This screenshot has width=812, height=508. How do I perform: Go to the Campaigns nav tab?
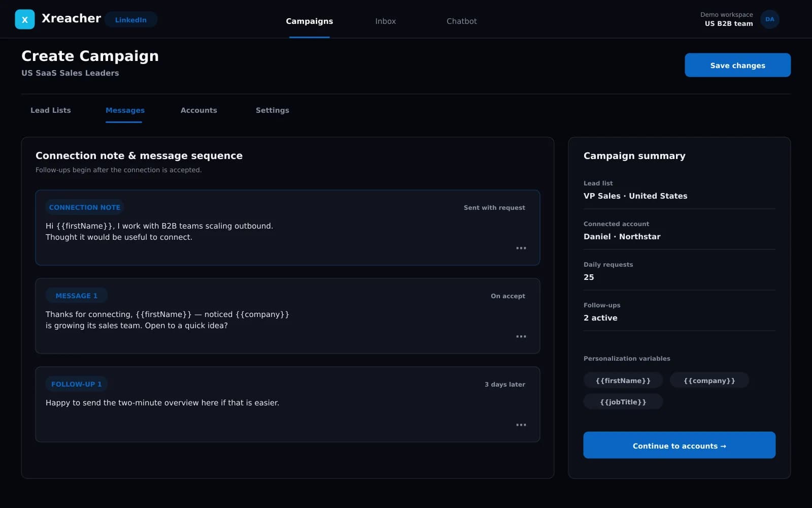[310, 21]
